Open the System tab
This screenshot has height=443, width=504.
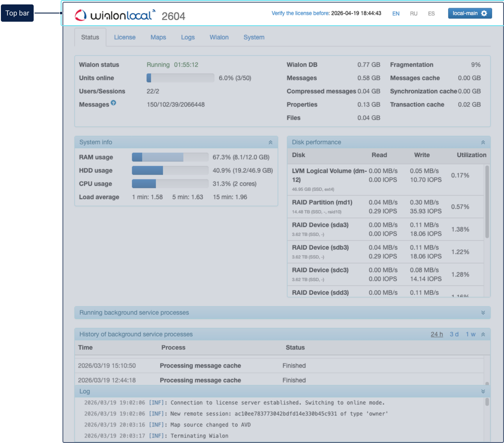coord(254,37)
